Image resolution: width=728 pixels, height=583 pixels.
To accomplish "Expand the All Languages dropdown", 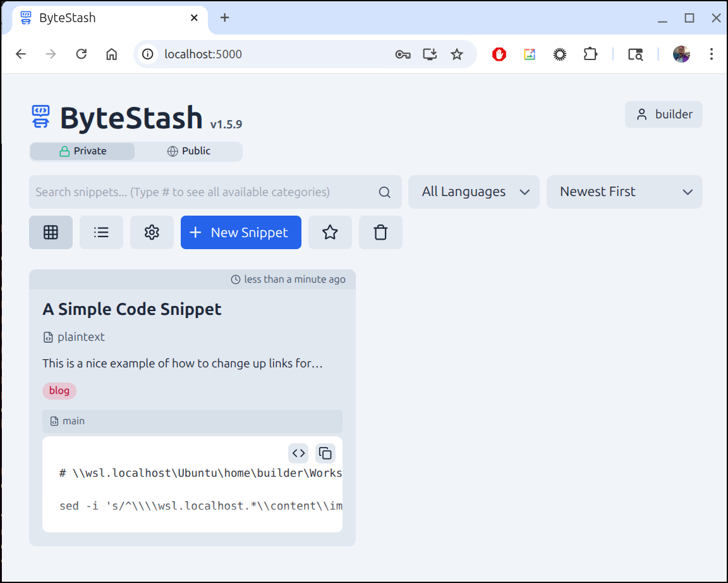I will coord(474,192).
